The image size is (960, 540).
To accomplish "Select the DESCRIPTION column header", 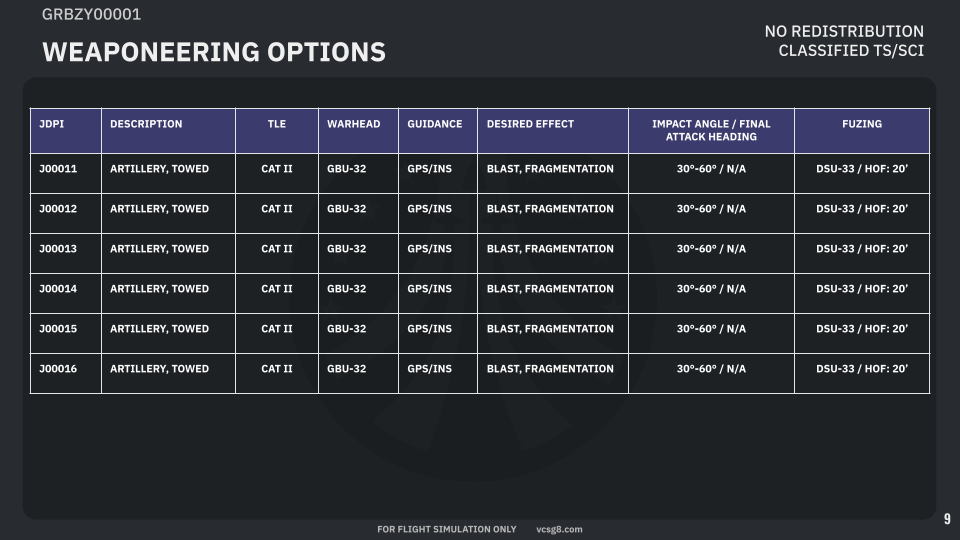I will click(x=146, y=124).
